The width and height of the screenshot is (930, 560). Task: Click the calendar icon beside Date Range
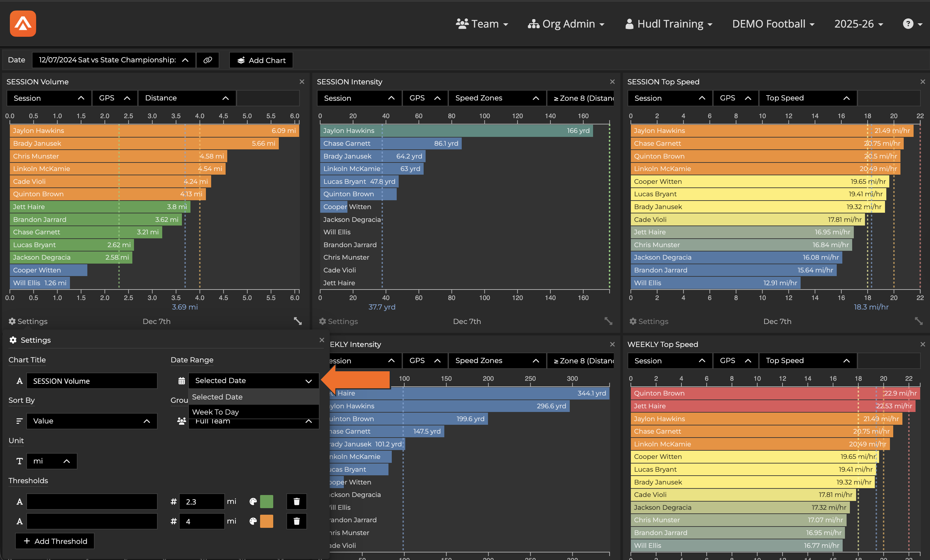[x=182, y=380]
